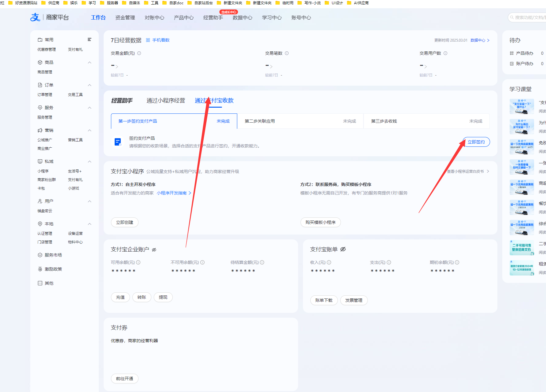Open the 资金管理 top menu

pyautogui.click(x=125, y=18)
